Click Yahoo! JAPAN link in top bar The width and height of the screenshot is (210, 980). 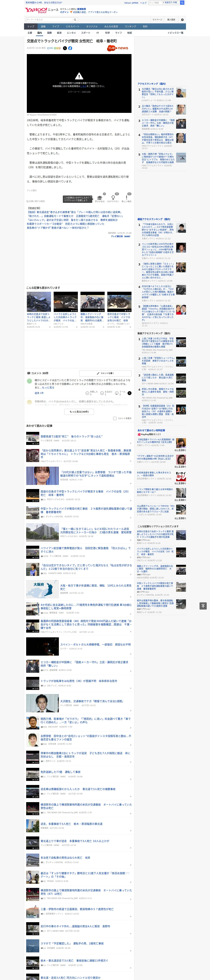(x=131, y=3)
